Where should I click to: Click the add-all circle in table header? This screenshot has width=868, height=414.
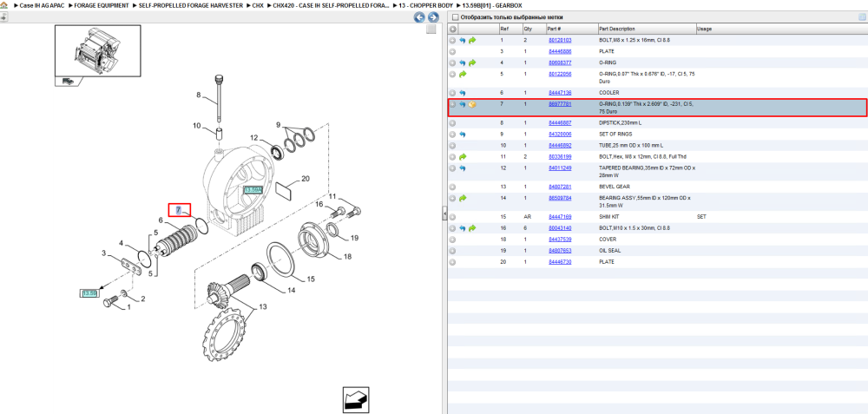[452, 29]
